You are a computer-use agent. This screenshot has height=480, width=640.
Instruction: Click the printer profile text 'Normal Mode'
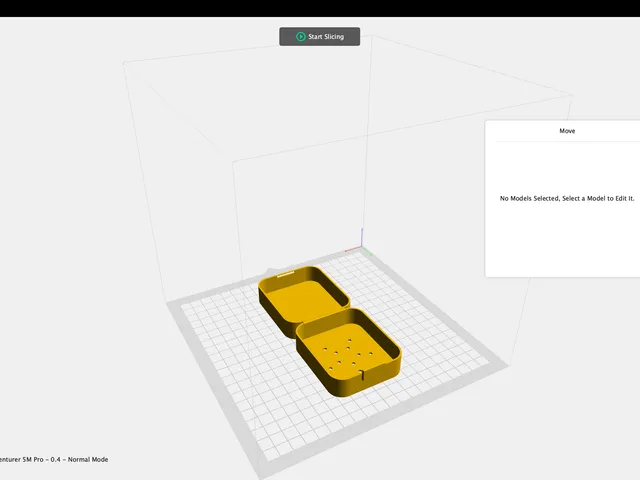(x=88, y=459)
